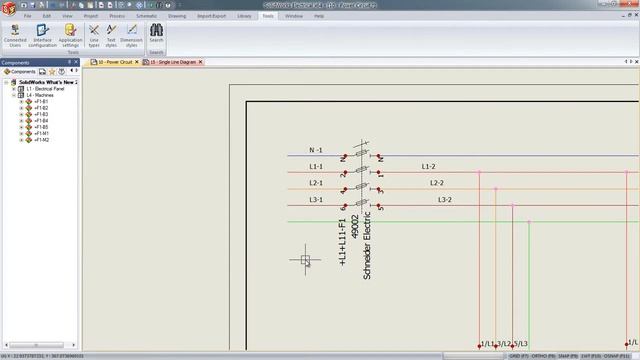Open the Project ribbon tab
Image resolution: width=640 pixels, height=360 pixels.
tap(91, 16)
